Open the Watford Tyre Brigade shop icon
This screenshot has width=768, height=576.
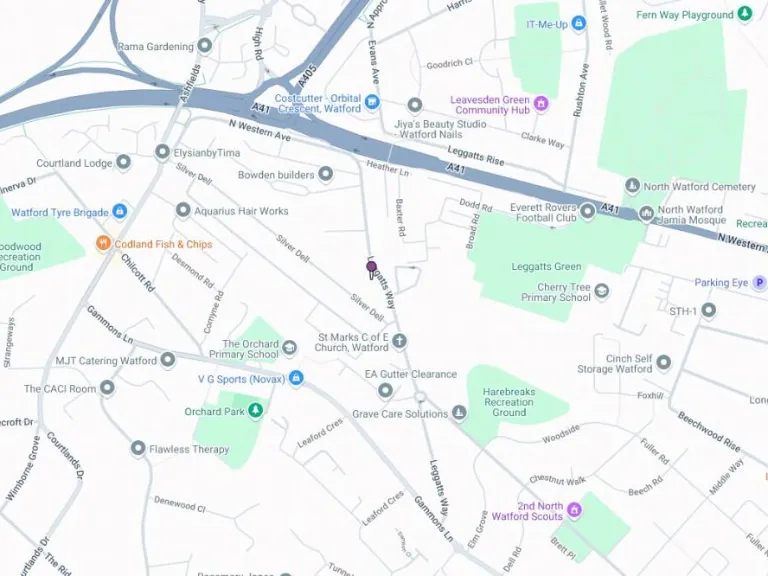tap(120, 211)
